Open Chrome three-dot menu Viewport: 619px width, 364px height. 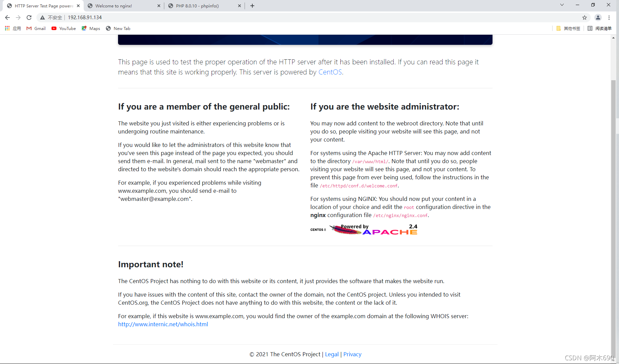coord(609,18)
